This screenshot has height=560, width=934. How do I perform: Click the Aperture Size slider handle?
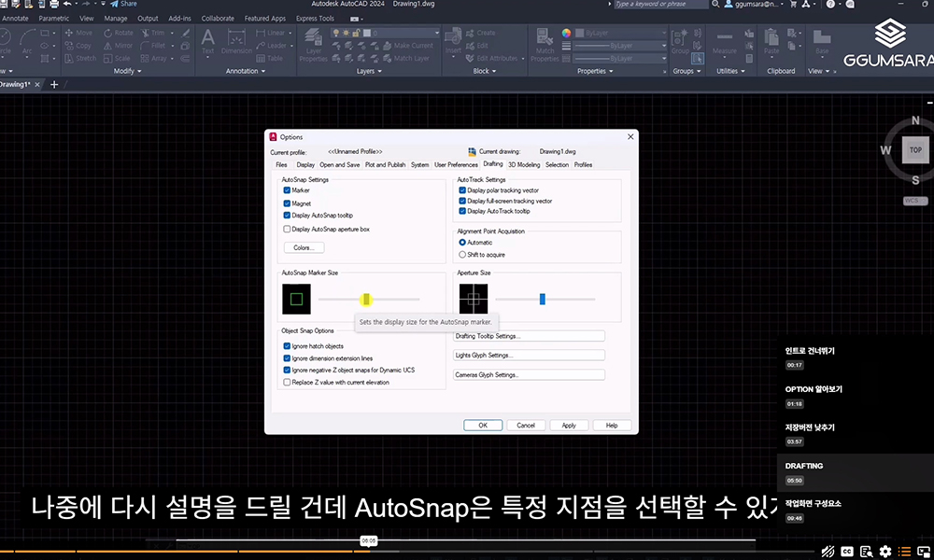[x=542, y=299]
